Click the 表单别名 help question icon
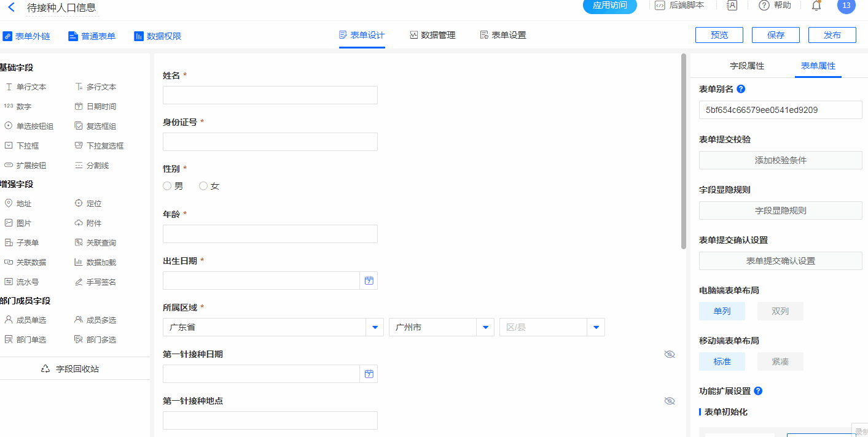This screenshot has width=868, height=437. coord(741,89)
